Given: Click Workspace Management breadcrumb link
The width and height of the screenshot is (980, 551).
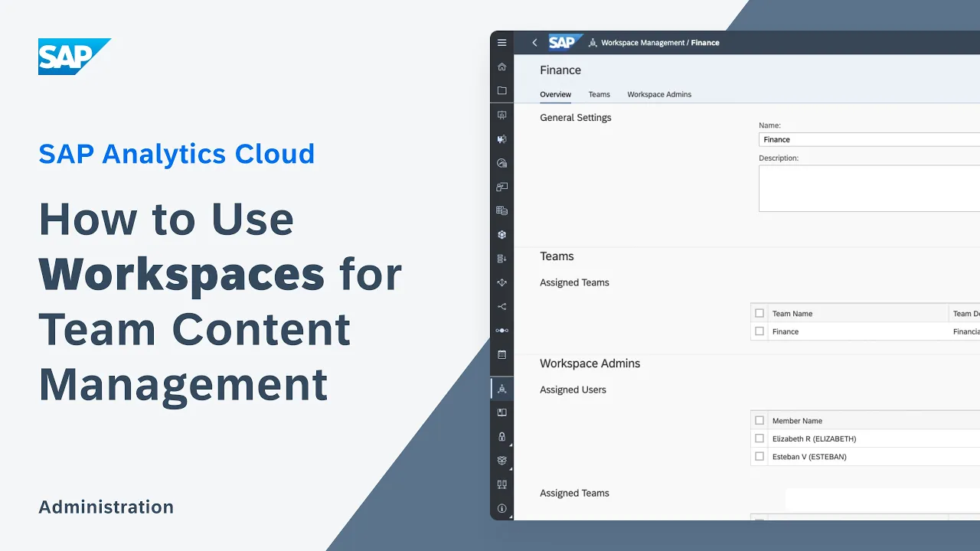Looking at the screenshot, I should (643, 43).
